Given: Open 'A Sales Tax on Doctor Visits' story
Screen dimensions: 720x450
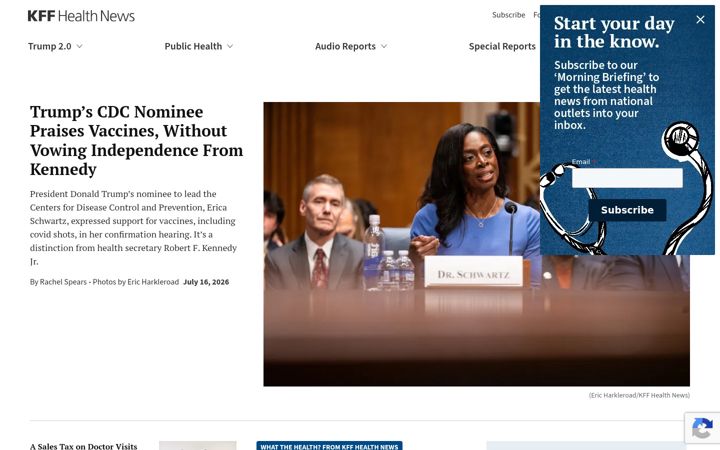Looking at the screenshot, I should 84,446.
